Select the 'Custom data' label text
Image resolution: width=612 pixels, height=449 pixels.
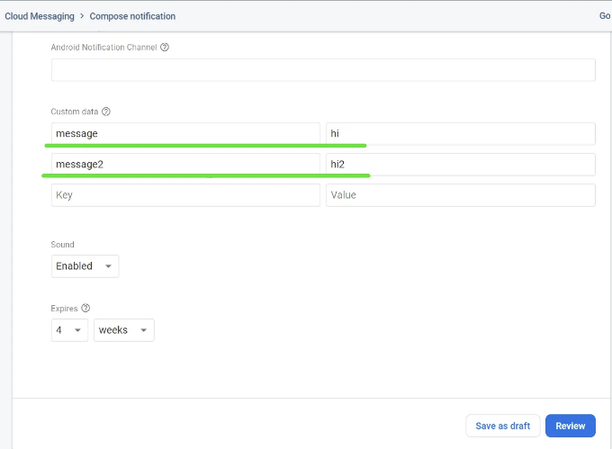pos(74,112)
